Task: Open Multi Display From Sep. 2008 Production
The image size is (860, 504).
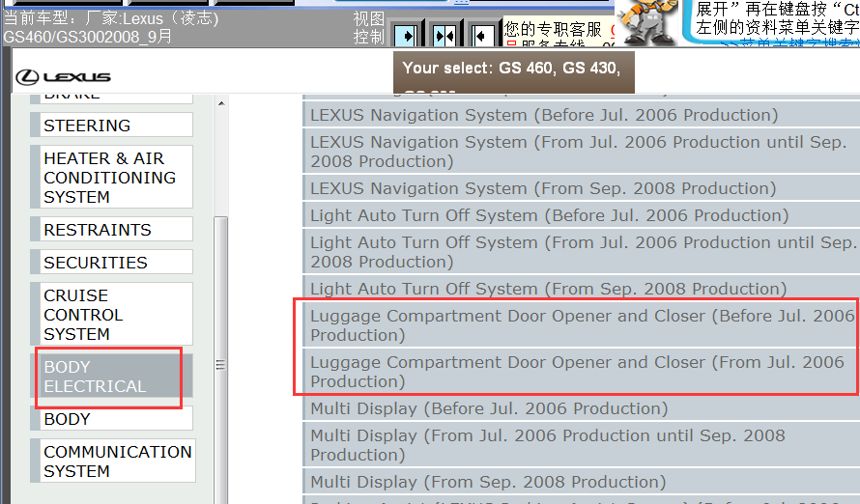Action: [x=582, y=482]
